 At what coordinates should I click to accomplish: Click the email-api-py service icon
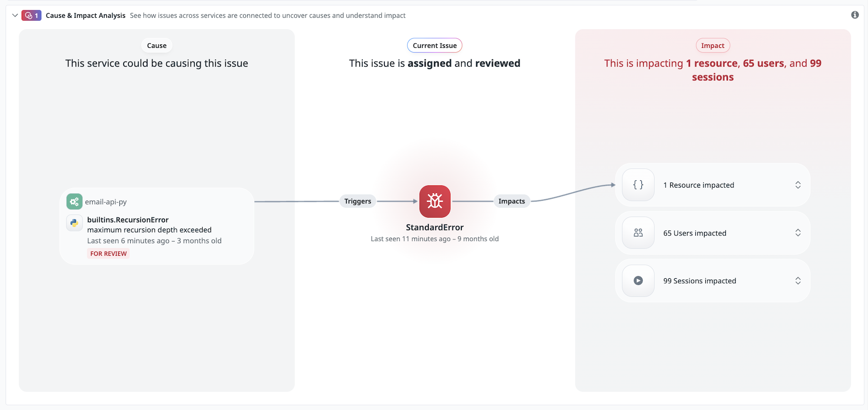(74, 202)
